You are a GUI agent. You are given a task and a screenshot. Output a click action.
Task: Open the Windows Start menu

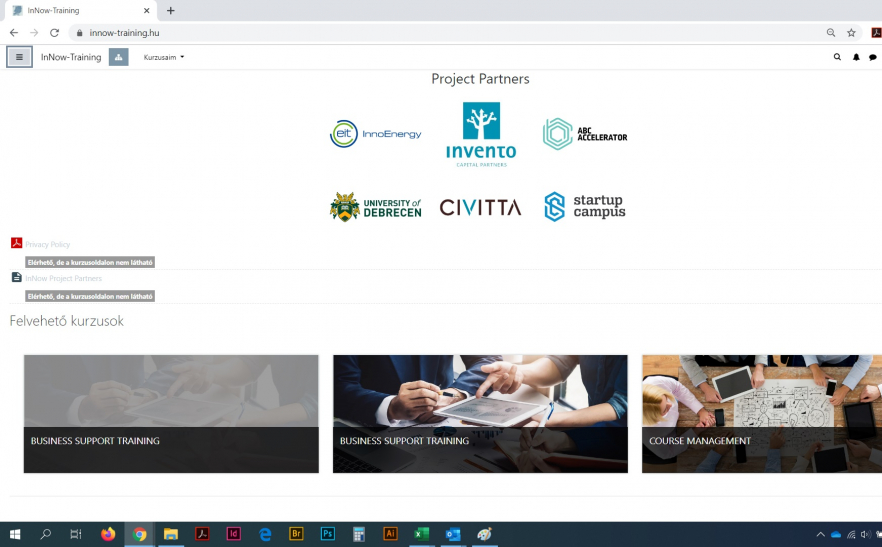(x=15, y=534)
